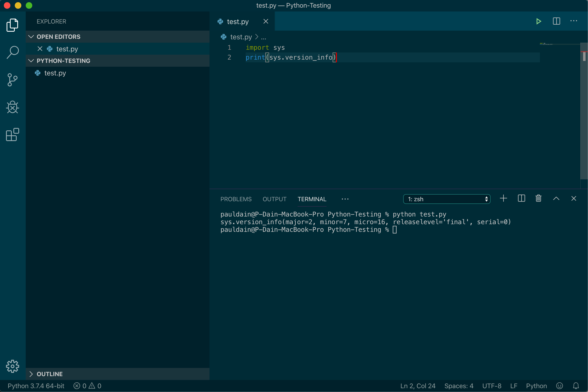Switch to the OUTPUT tab

(274, 199)
